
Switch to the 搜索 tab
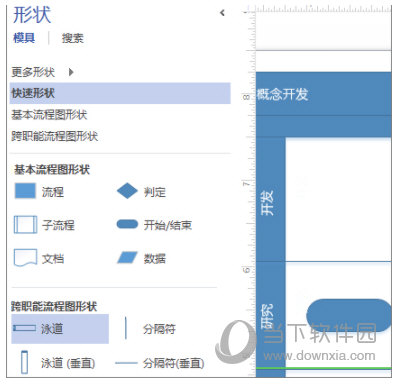click(x=73, y=38)
